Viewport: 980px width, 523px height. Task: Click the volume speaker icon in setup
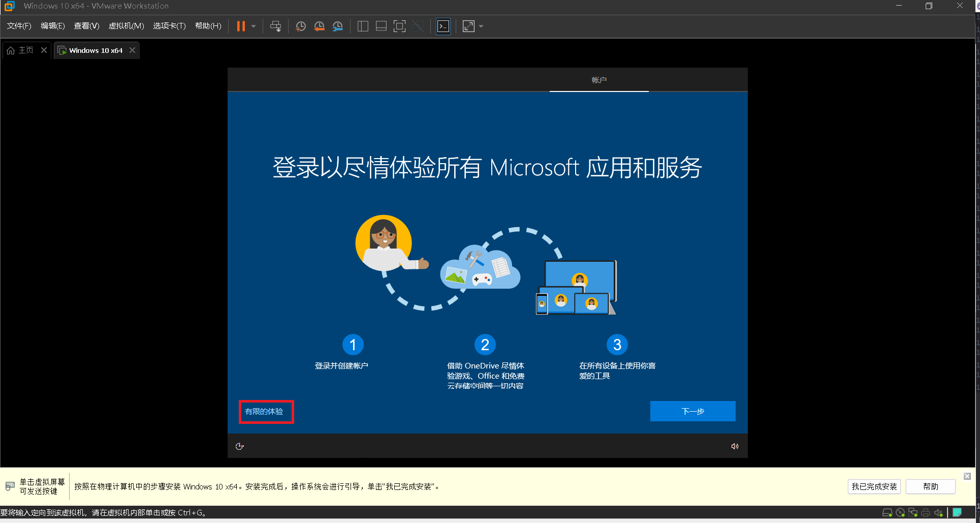tap(735, 446)
